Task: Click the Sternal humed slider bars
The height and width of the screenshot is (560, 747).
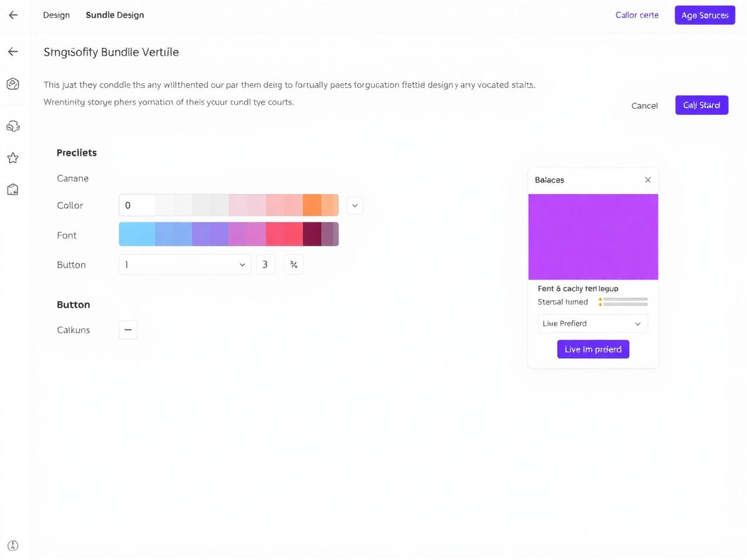Action: tap(623, 302)
